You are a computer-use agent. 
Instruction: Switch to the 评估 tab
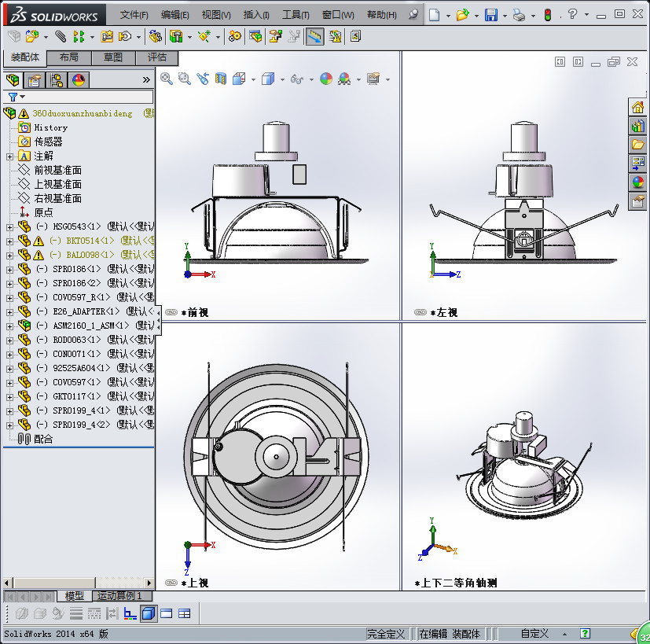pos(156,57)
